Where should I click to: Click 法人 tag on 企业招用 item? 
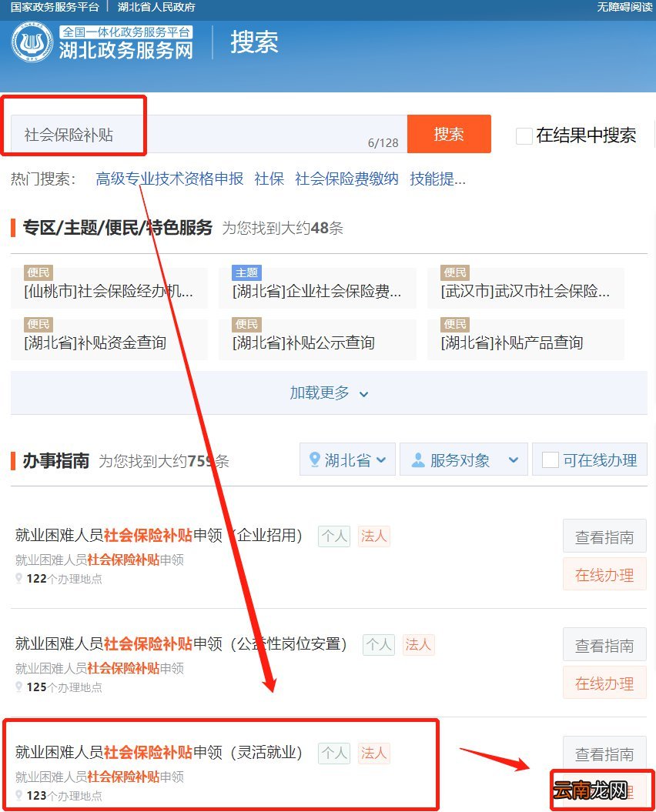tap(373, 536)
